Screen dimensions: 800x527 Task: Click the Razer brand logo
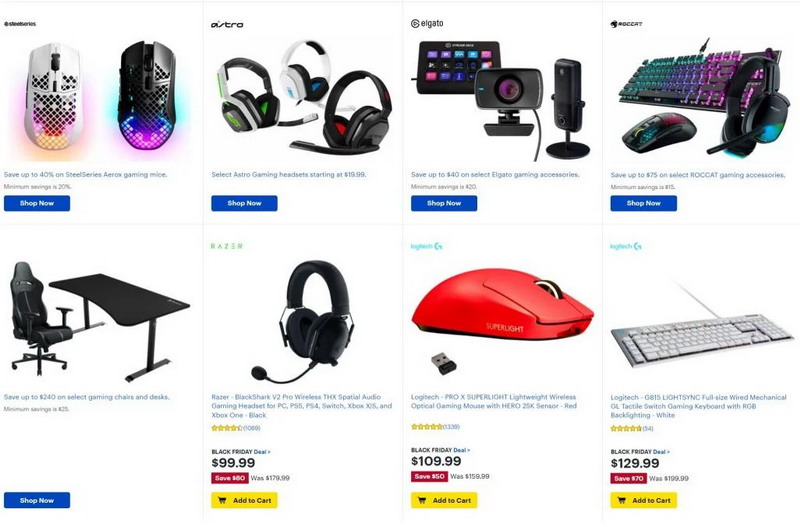point(227,246)
